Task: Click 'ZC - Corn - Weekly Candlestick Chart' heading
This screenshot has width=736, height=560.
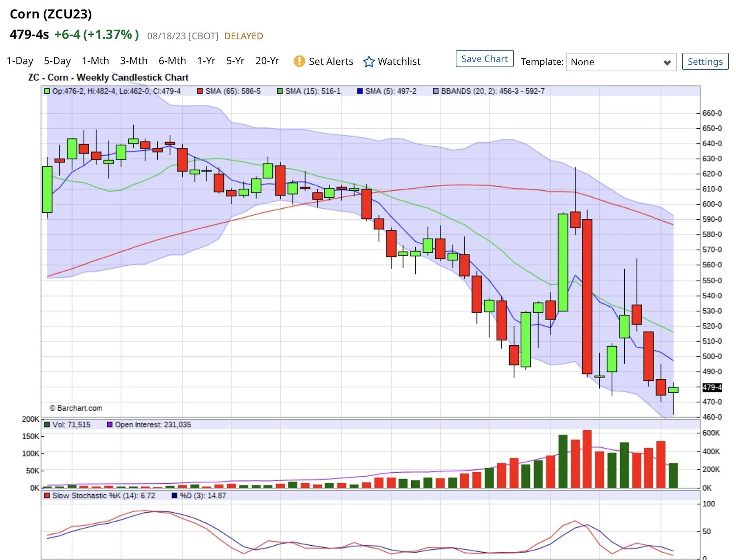Action: coord(108,77)
